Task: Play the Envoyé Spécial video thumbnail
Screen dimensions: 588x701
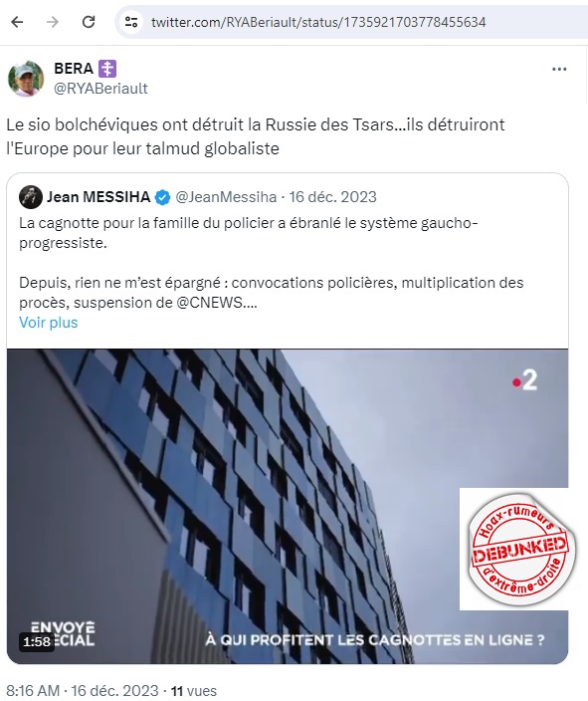Action: click(288, 506)
